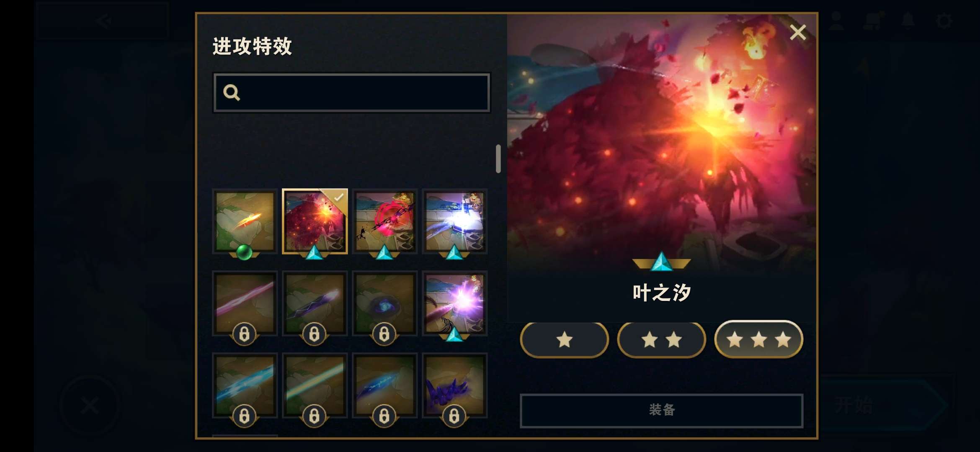Screen dimensions: 980x452
Task: Click the locked dark purple shard effect
Action: tap(315, 303)
